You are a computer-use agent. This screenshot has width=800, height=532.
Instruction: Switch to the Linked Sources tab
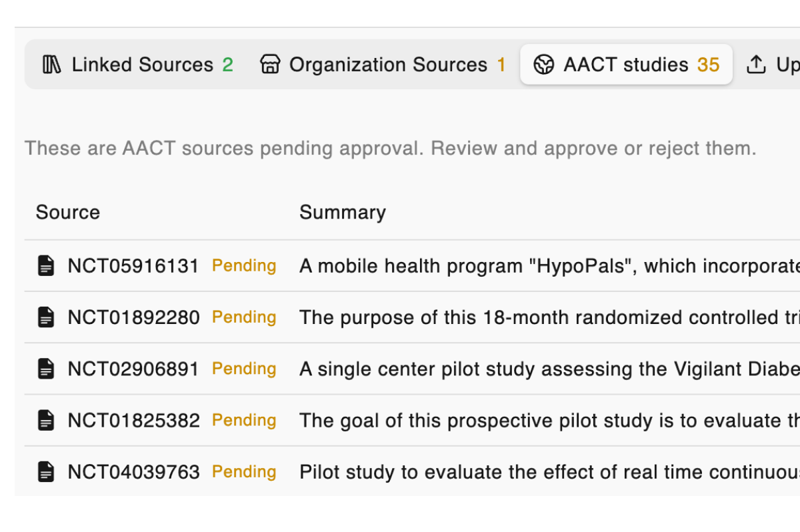coord(142,65)
